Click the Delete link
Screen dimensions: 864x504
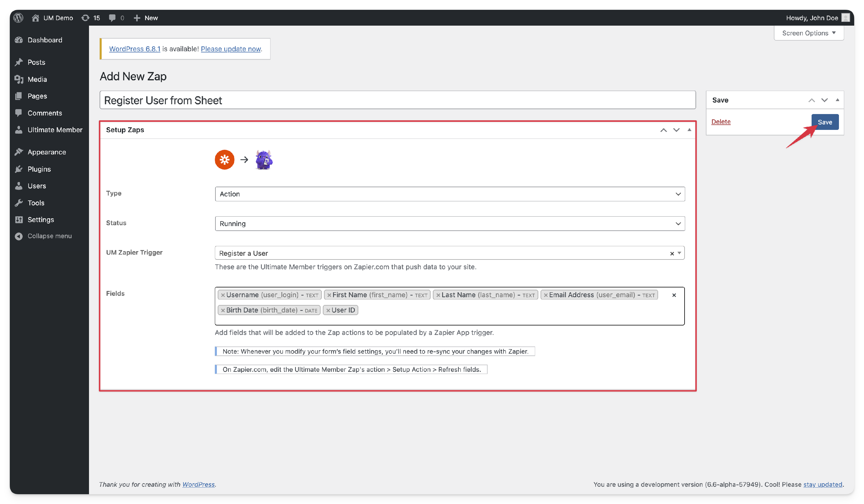click(x=721, y=122)
